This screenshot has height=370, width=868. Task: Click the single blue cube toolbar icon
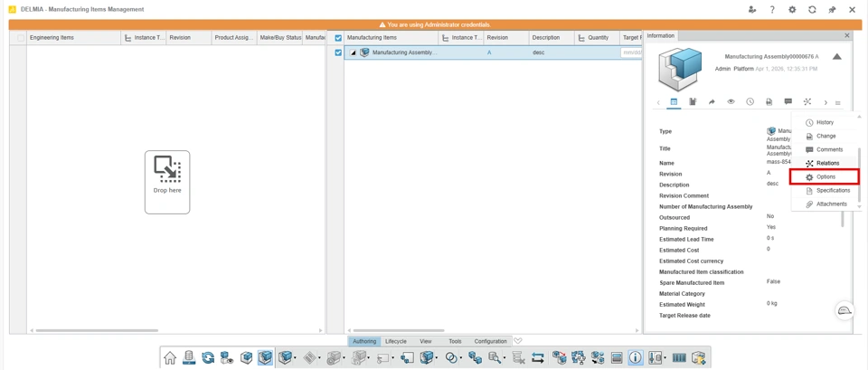click(246, 358)
